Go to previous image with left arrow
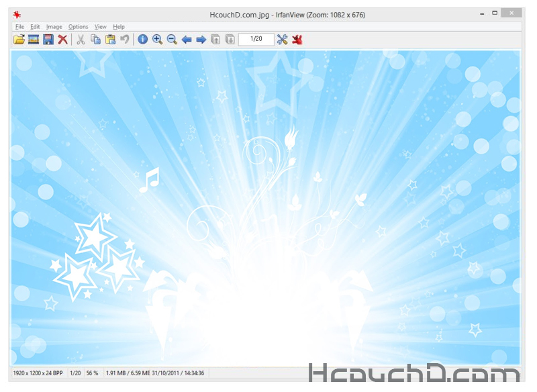This screenshot has width=537, height=392. click(187, 40)
